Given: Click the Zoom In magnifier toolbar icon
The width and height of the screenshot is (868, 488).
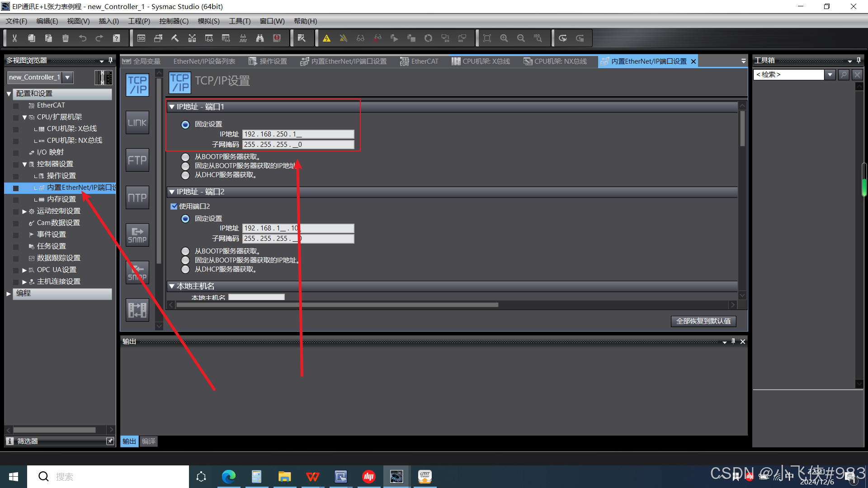Looking at the screenshot, I should click(x=504, y=38).
